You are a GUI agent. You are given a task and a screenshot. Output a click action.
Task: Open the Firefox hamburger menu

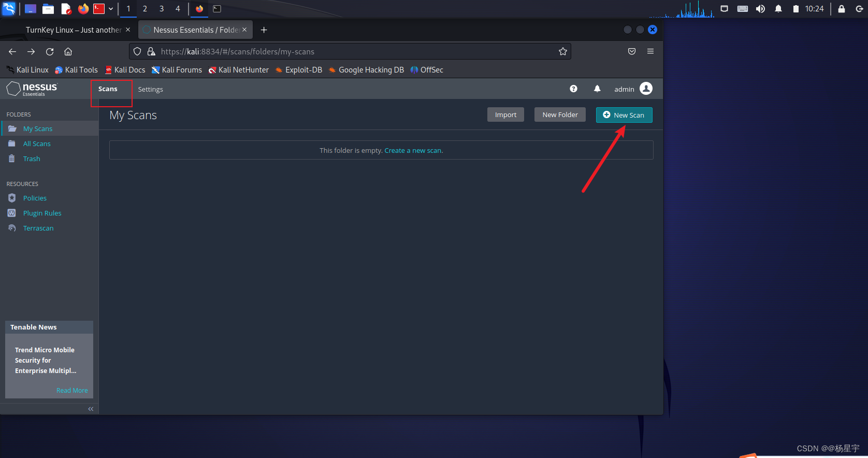650,51
